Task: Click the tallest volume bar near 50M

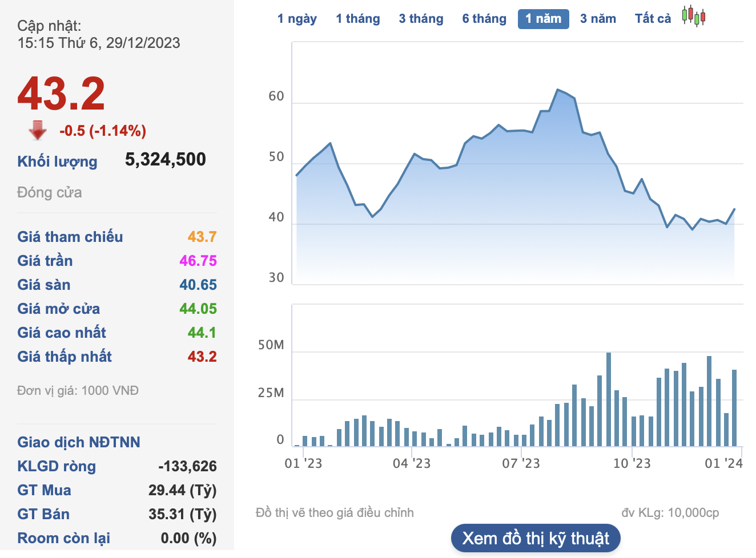Action: (x=609, y=399)
